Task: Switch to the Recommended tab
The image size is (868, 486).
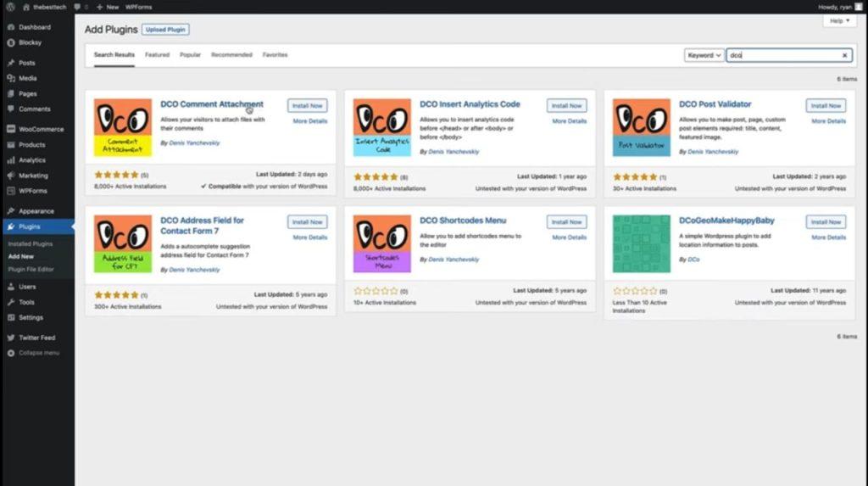Action: click(x=231, y=55)
